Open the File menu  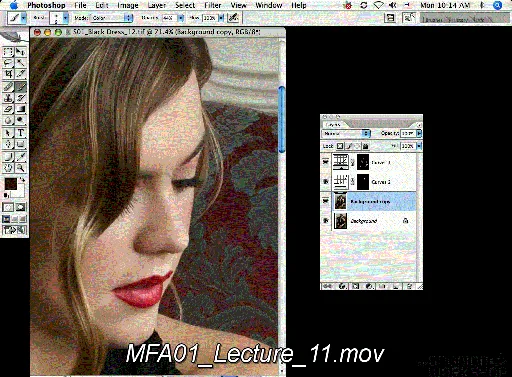[x=80, y=5]
